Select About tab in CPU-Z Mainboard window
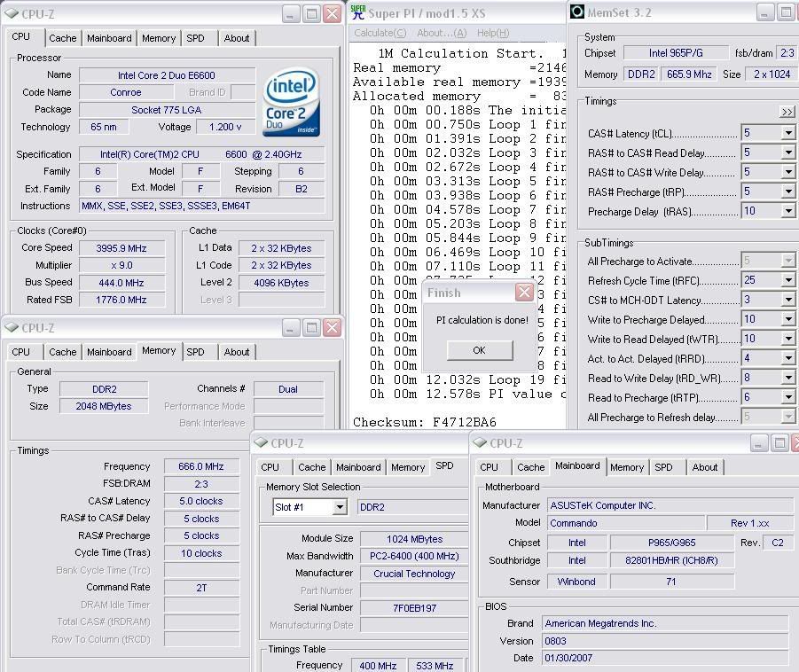The width and height of the screenshot is (799, 672). 705,467
